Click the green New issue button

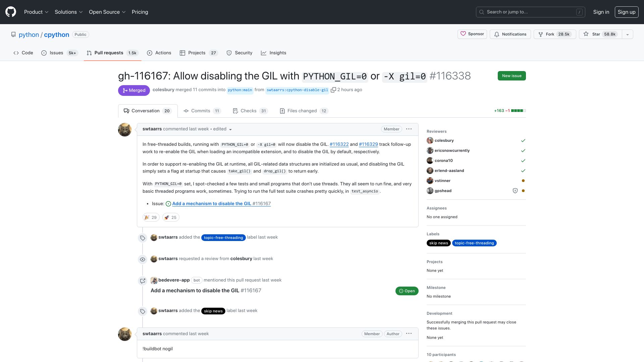tap(512, 76)
